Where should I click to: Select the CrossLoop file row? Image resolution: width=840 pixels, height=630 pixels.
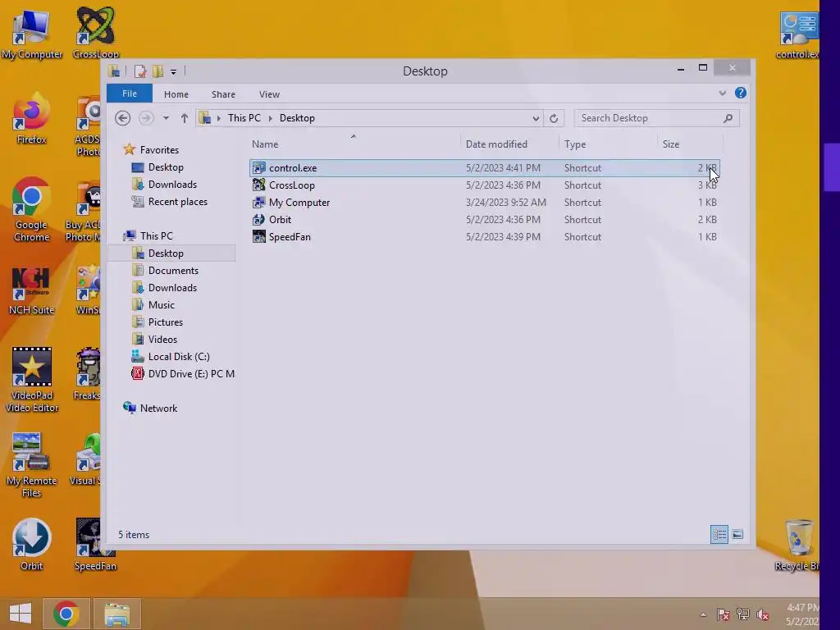click(484, 185)
